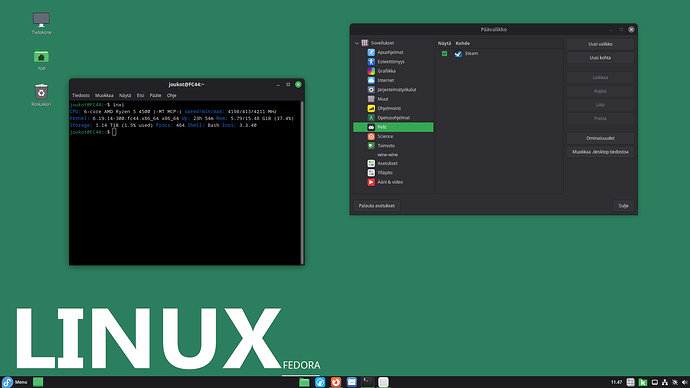Open the Tietokone desktop icon

[x=41, y=20]
